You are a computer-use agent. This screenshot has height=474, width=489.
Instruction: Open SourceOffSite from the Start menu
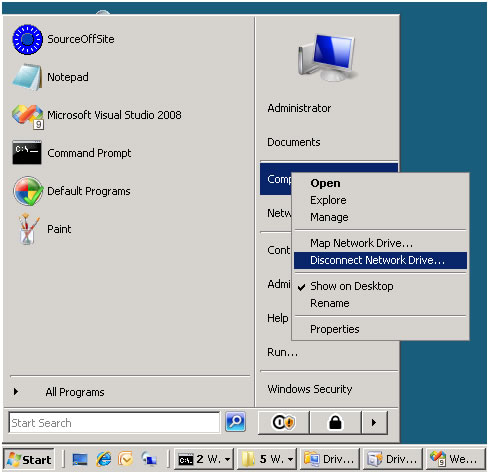(63, 39)
